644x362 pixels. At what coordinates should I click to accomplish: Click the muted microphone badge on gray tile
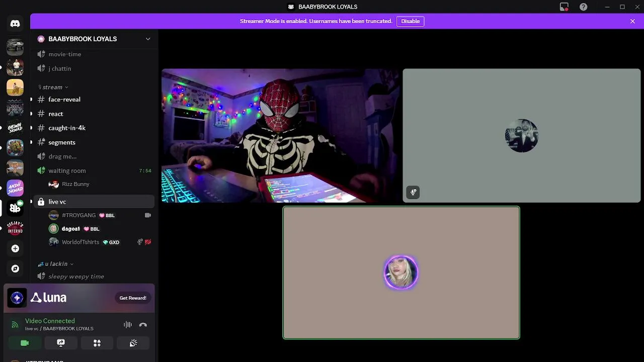(413, 192)
